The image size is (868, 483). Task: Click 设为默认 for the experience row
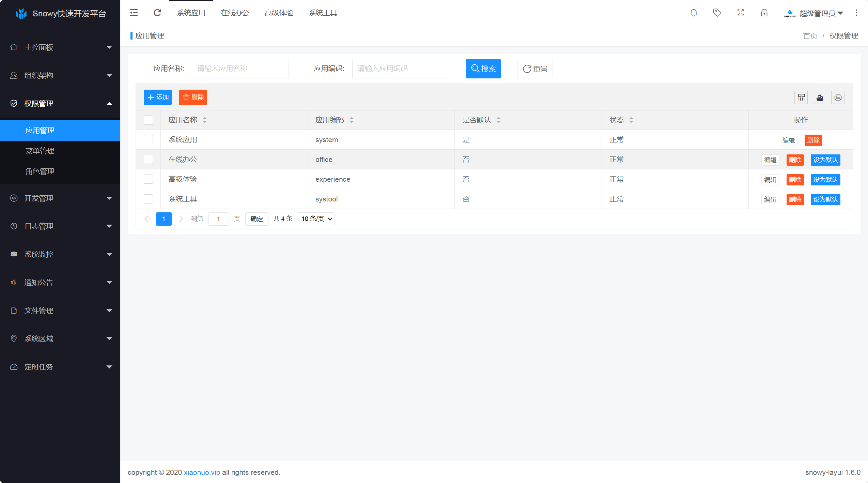[x=825, y=180]
